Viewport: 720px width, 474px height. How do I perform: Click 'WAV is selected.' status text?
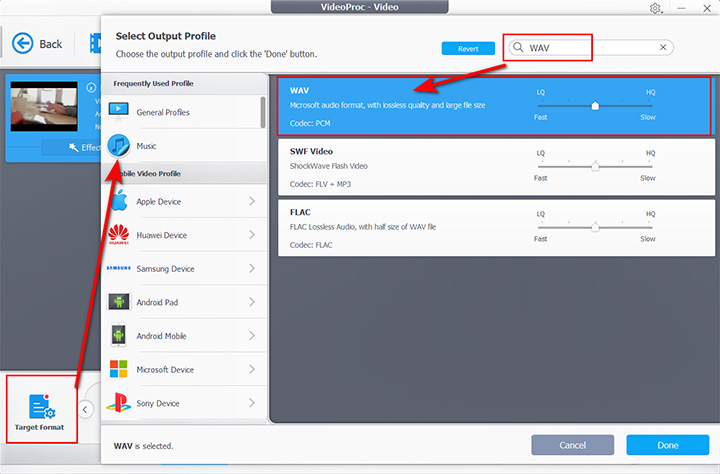coord(143,446)
